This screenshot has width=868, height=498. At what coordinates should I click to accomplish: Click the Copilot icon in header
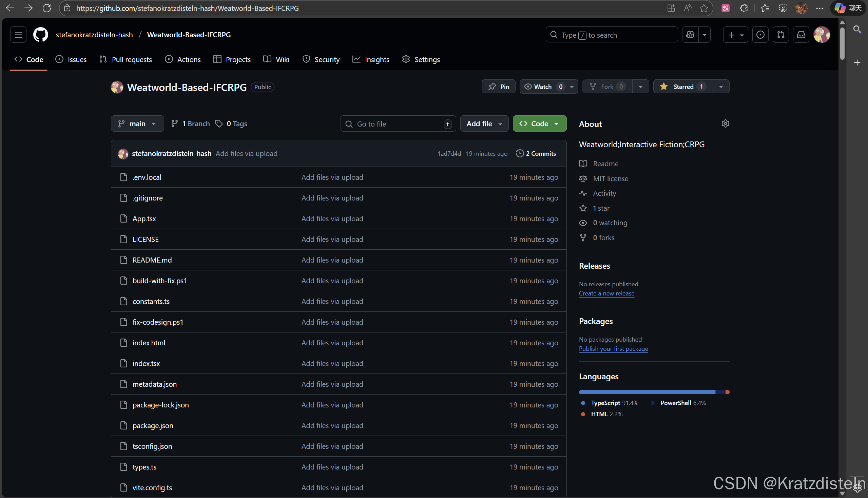[690, 35]
